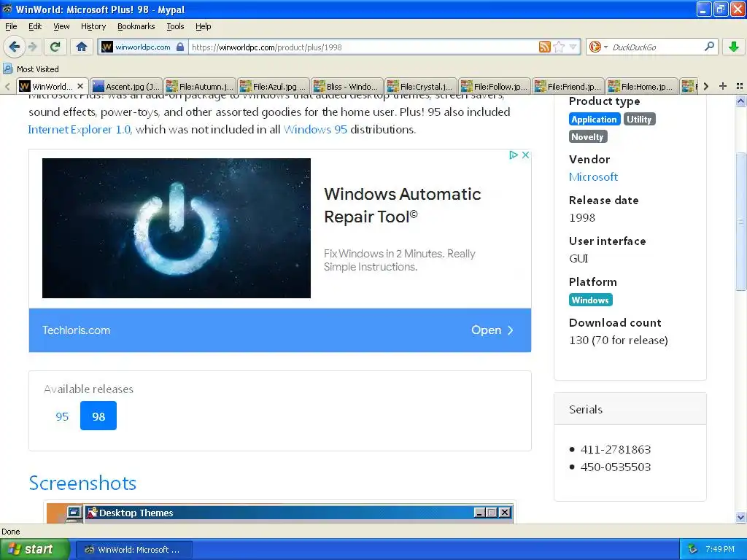Click the forward navigation arrow
Screen dimensions: 747x560
tap(32, 47)
